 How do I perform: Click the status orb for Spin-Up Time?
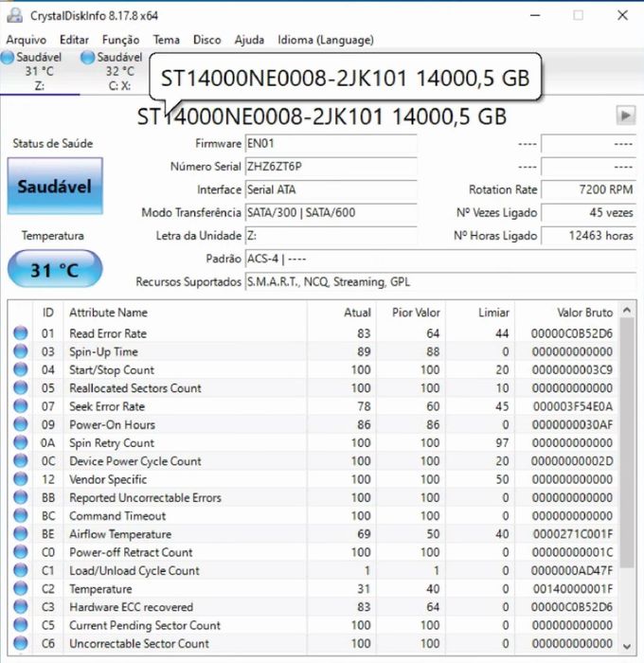(x=20, y=351)
